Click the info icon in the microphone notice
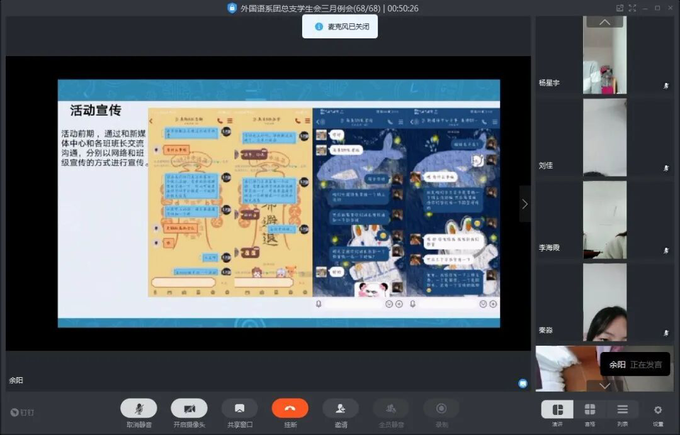The image size is (680, 435). click(318, 27)
